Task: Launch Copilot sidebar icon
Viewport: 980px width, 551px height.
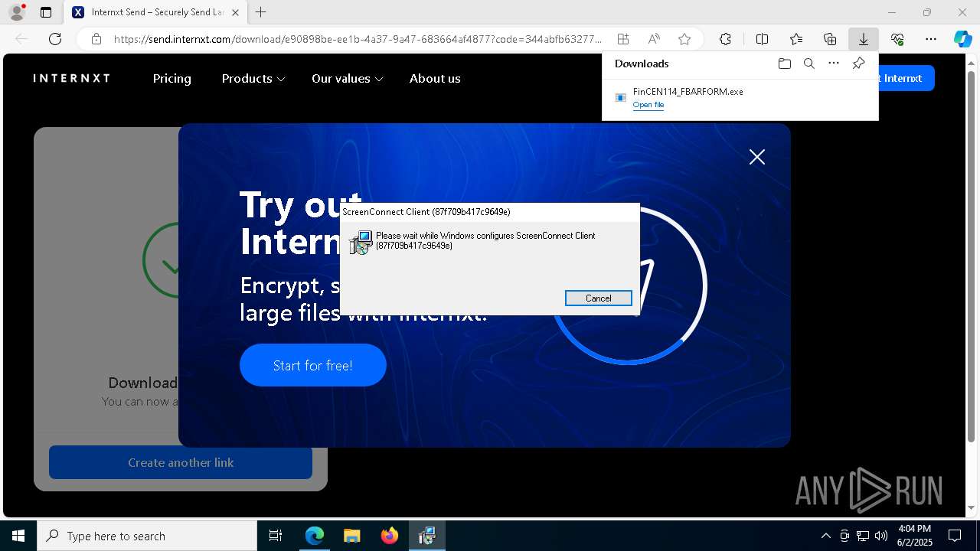Action: (962, 39)
